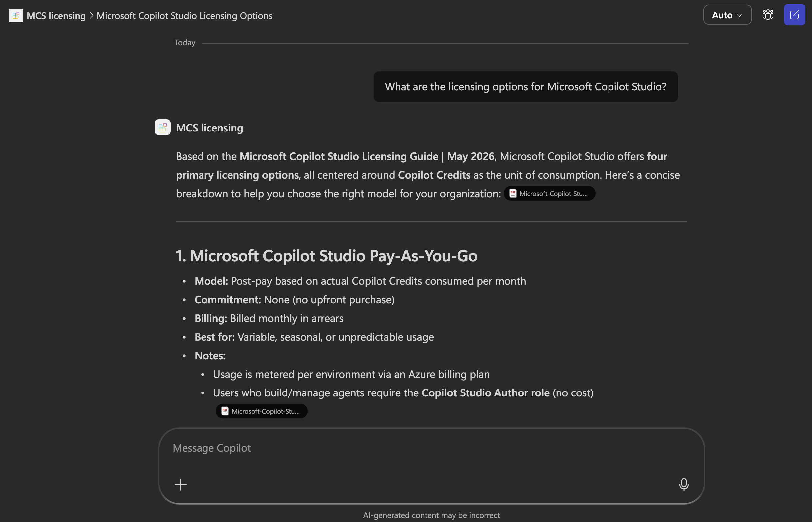
Task: Click the Pay-As-You-Go section heading
Action: (326, 256)
